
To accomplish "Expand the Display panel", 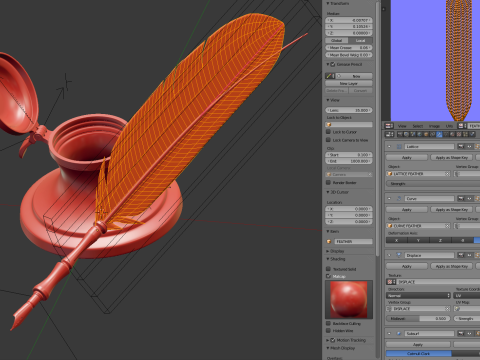I will point(328,251).
